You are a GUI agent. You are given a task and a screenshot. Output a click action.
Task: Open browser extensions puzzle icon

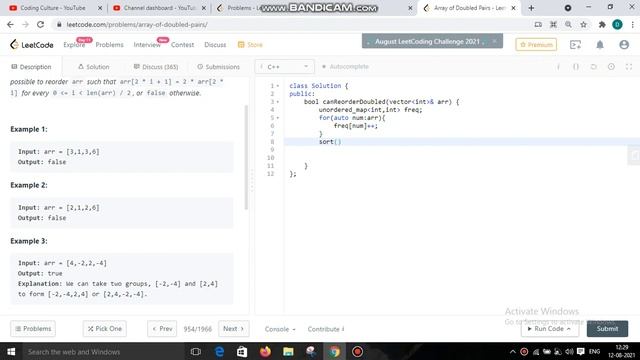coord(602,24)
